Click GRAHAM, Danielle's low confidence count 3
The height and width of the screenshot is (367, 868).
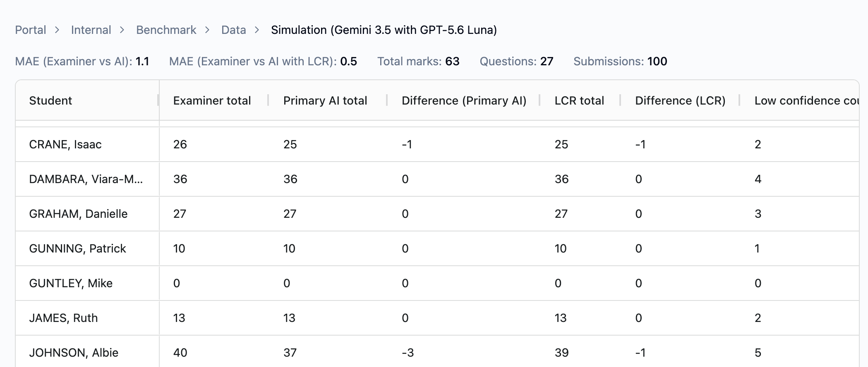pyautogui.click(x=758, y=214)
